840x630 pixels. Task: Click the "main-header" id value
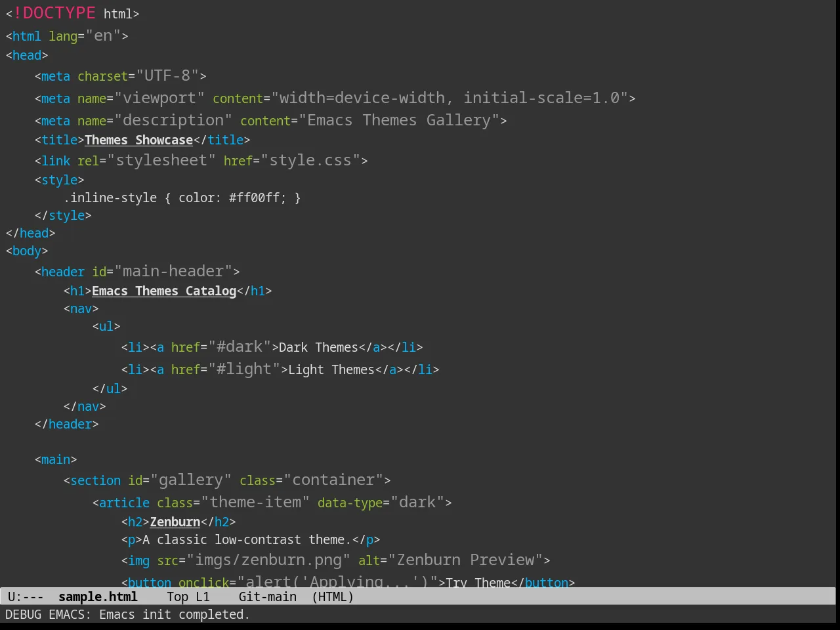pos(173,271)
